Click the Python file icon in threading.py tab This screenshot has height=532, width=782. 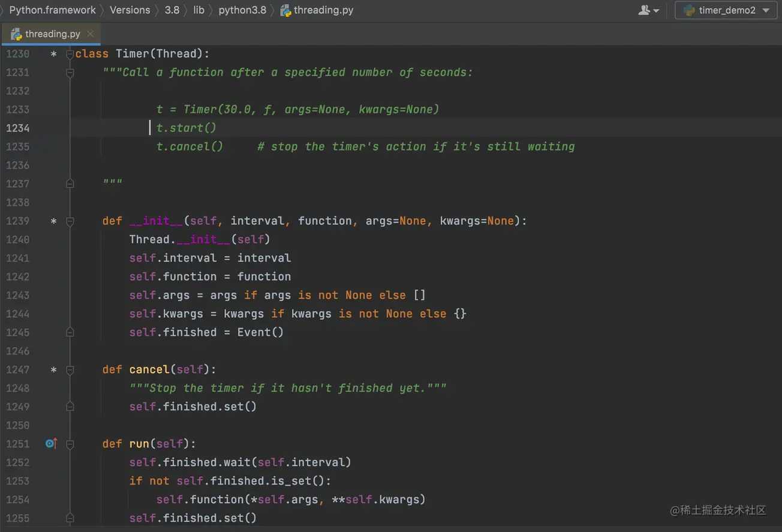pos(16,34)
